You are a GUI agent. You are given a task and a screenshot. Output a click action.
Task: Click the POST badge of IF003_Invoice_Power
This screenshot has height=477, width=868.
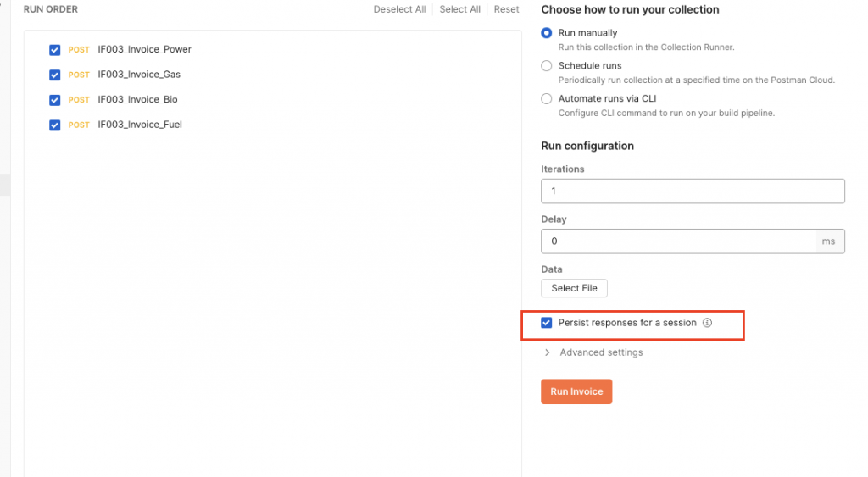click(x=79, y=50)
